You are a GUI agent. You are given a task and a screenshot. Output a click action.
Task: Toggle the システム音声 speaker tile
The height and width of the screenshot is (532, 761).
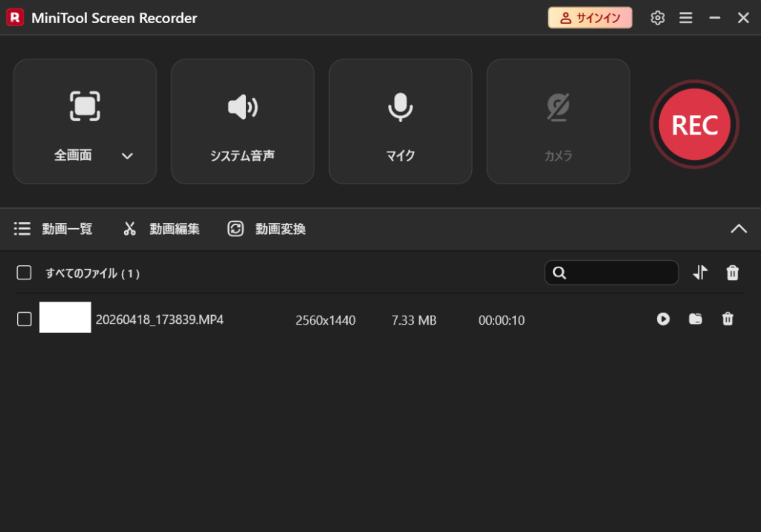pyautogui.click(x=242, y=121)
